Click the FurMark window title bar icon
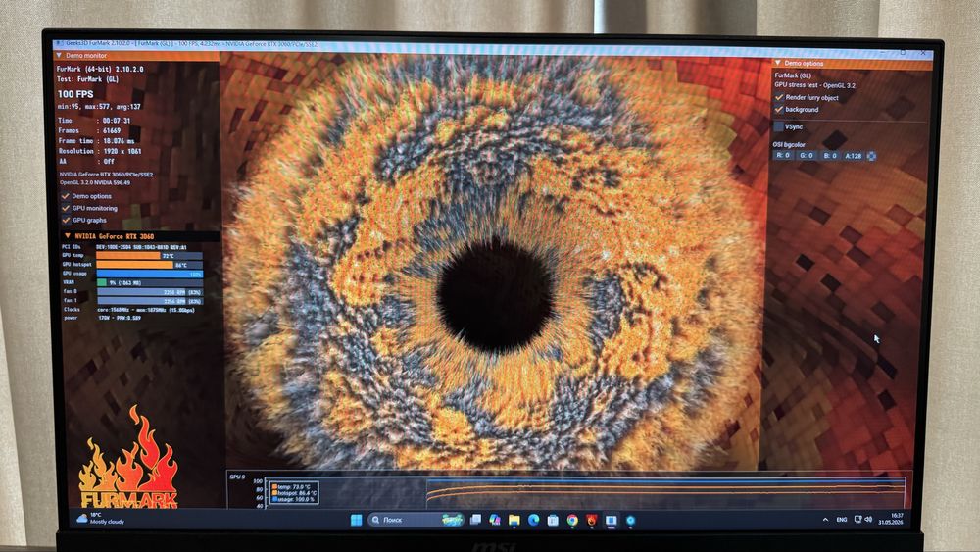The width and height of the screenshot is (980, 552). tap(60, 44)
